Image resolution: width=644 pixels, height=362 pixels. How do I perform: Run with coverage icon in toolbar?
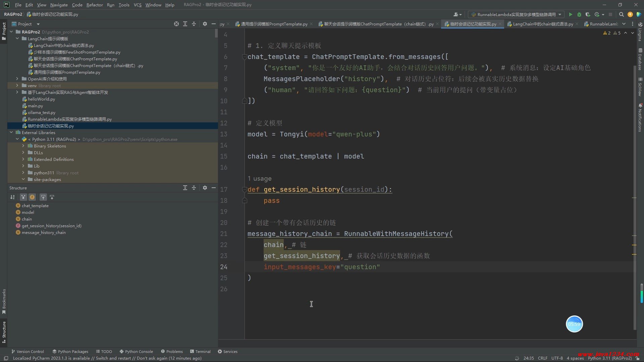point(588,14)
